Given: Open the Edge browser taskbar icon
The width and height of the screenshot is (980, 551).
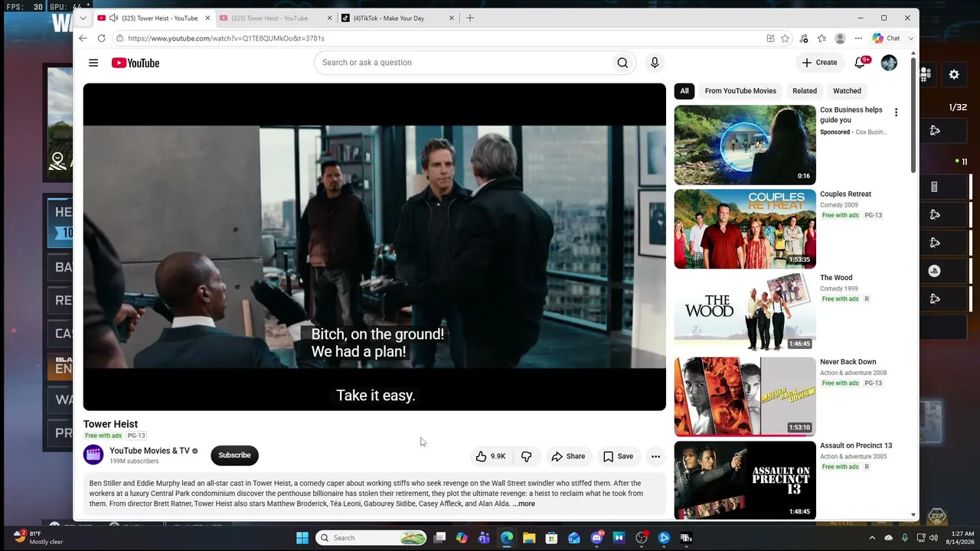Looking at the screenshot, I should 507,538.
